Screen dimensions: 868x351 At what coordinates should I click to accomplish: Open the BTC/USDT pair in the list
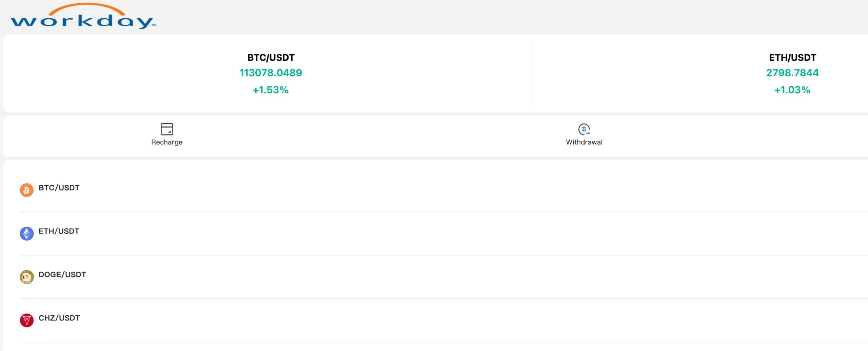(x=59, y=188)
